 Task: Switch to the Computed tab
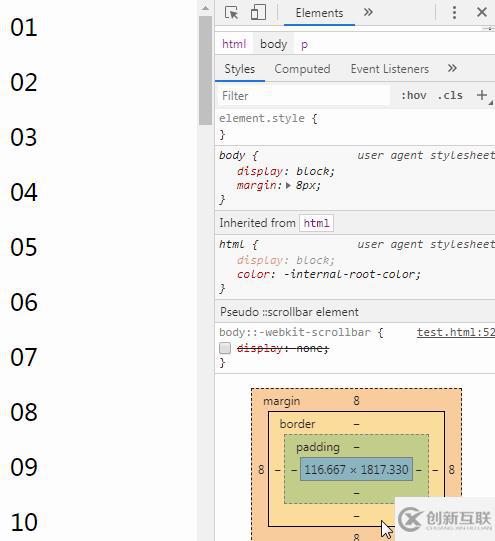pos(302,69)
